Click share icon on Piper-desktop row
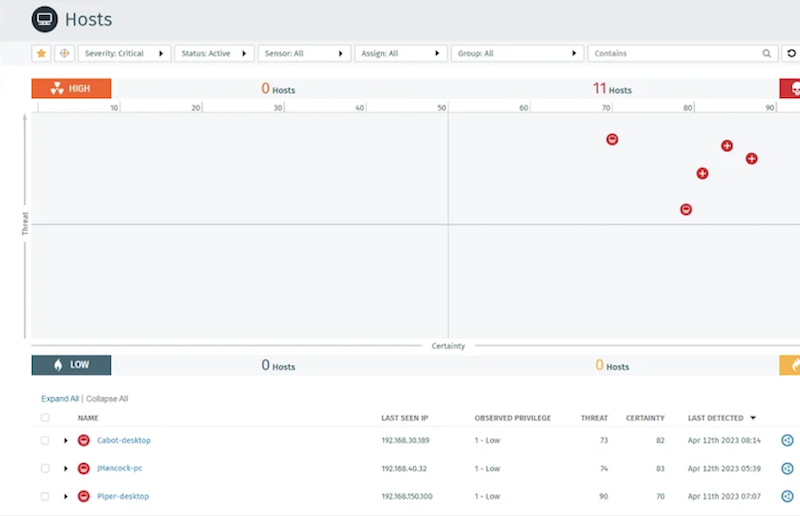The width and height of the screenshot is (800, 516). [x=787, y=496]
